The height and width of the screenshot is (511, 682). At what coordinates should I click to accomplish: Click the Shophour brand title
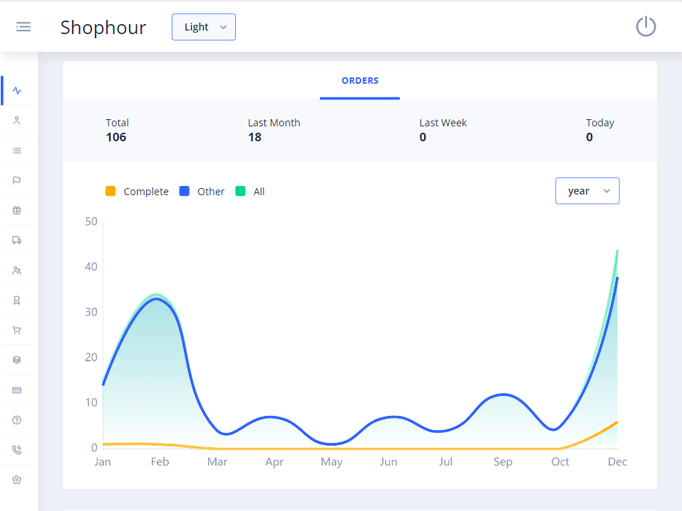pyautogui.click(x=103, y=28)
